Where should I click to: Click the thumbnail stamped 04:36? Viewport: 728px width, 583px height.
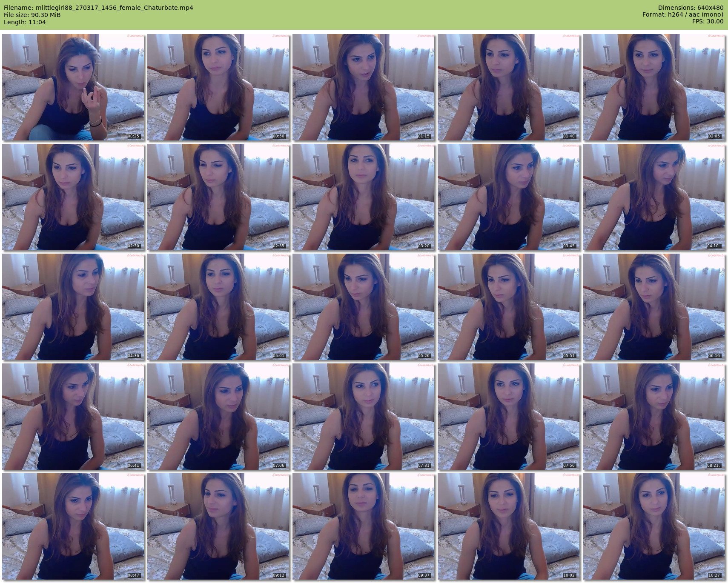[73, 307]
